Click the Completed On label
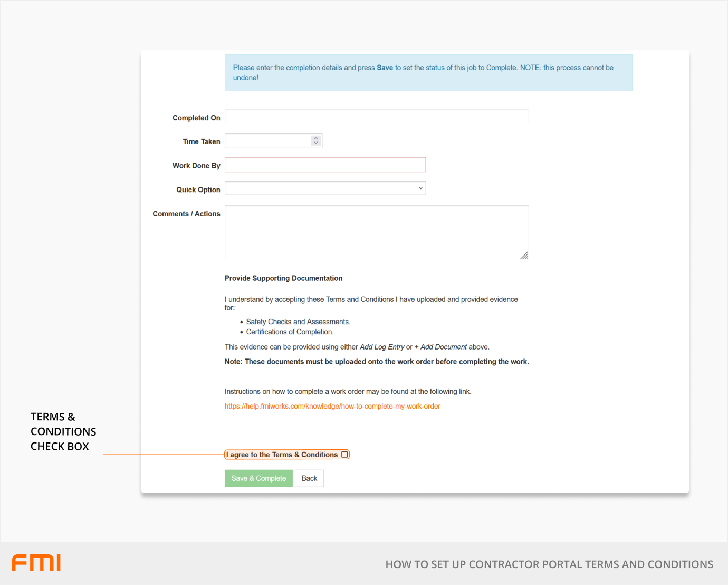The image size is (728, 585). 196,118
